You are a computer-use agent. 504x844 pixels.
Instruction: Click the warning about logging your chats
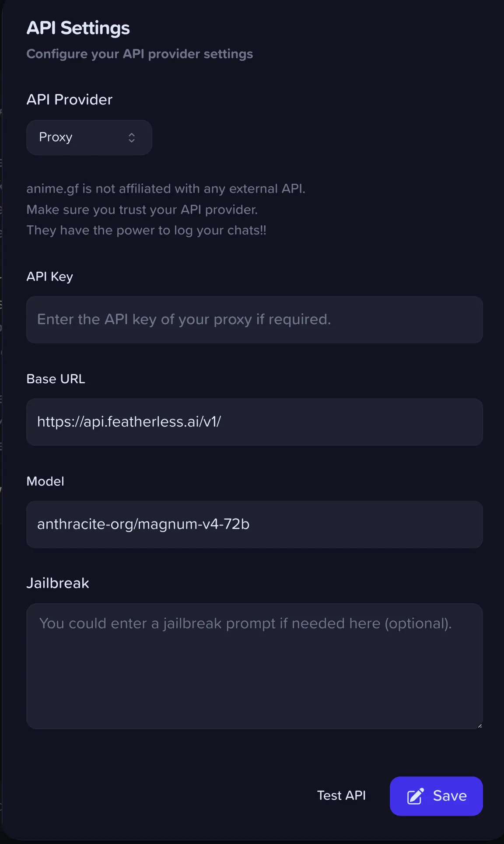(147, 230)
